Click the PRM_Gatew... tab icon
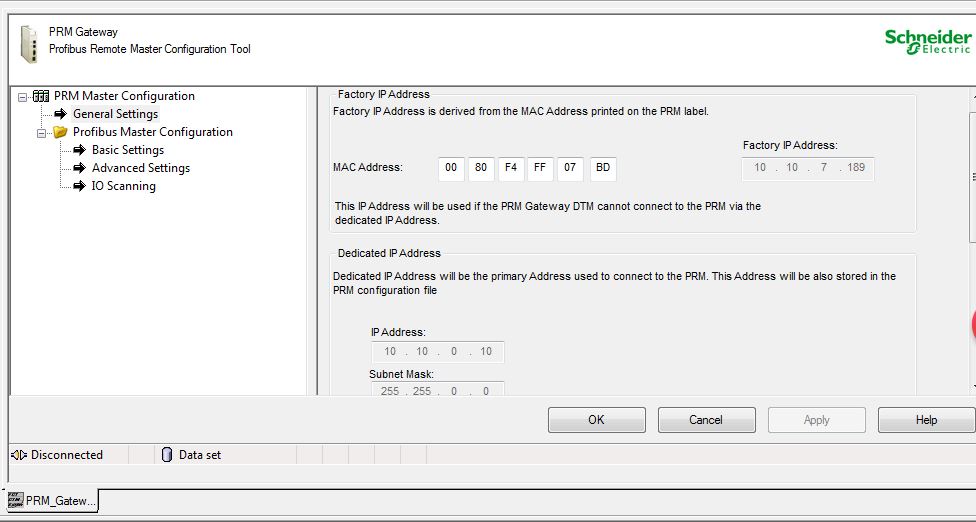The width and height of the screenshot is (976, 522). tap(16, 500)
